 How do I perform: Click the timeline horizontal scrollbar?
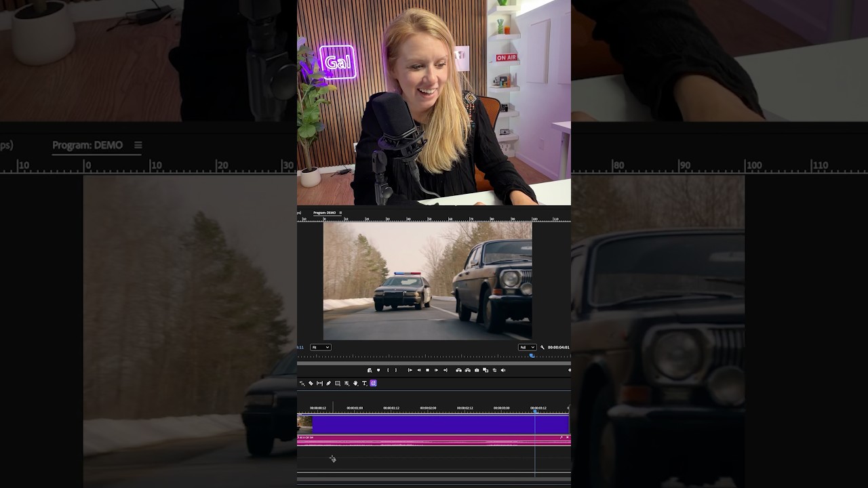tap(434, 479)
